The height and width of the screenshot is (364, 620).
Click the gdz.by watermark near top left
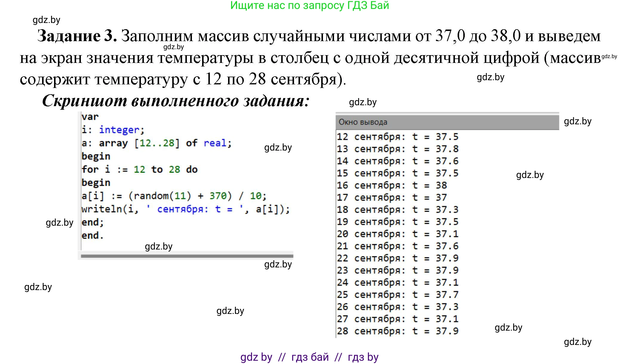46,20
